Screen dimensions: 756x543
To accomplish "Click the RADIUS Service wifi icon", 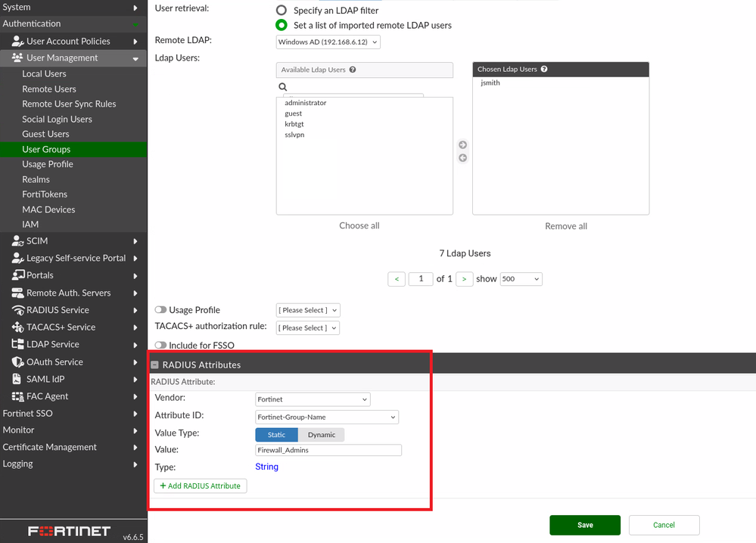I will pos(18,310).
